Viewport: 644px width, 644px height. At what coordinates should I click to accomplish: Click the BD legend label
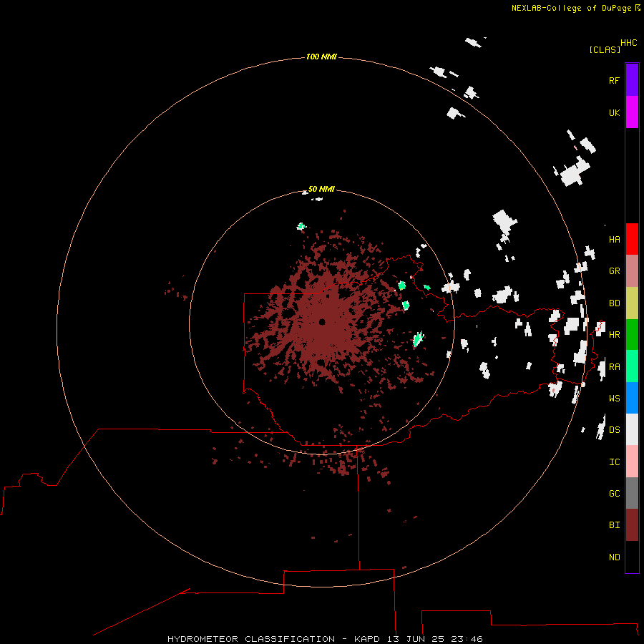point(614,303)
